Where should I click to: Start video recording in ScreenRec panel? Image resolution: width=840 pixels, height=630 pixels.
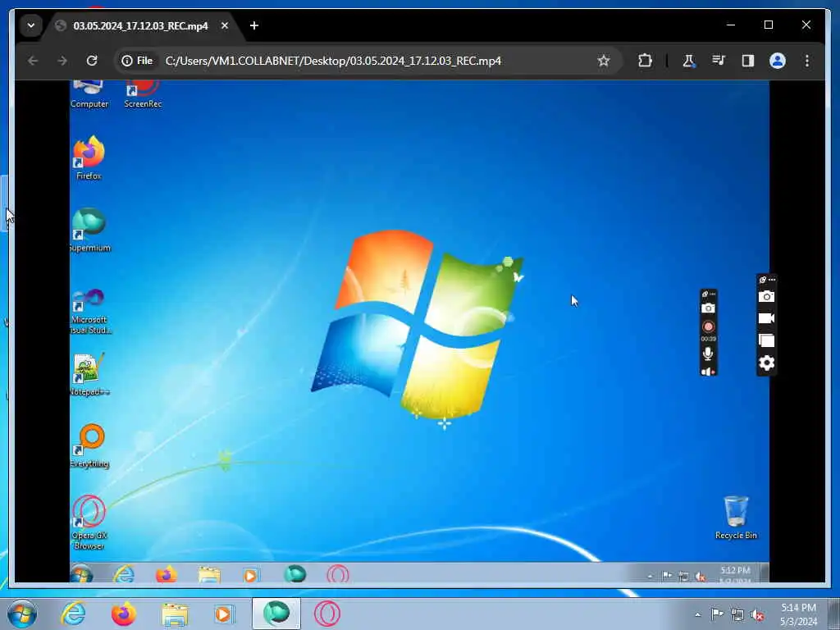(x=767, y=318)
